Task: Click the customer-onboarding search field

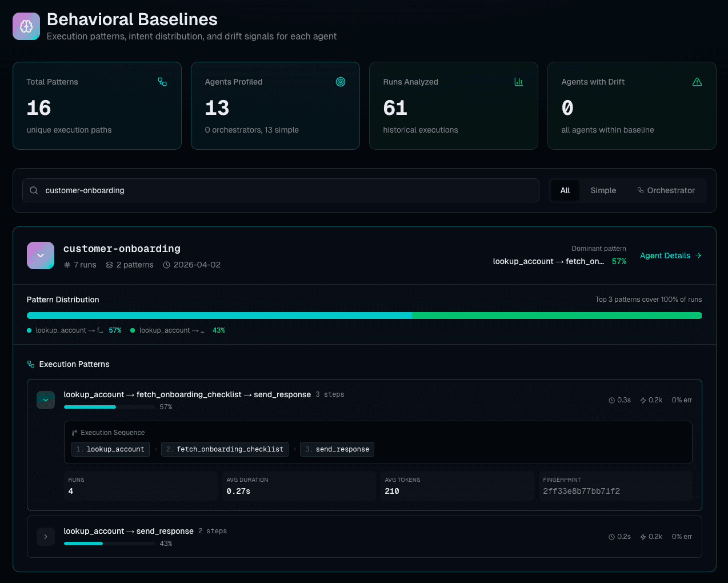Action: 286,190
